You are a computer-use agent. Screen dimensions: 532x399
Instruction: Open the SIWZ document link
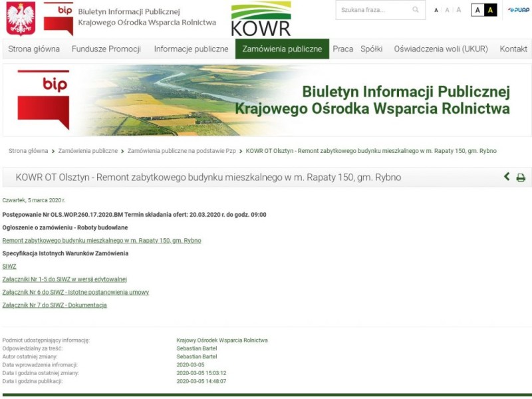[9, 266]
